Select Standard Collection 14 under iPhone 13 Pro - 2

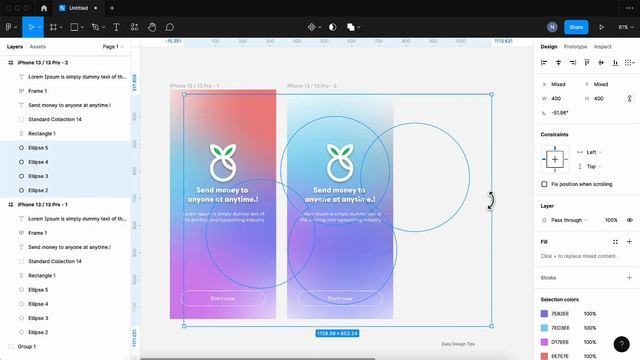[65, 119]
